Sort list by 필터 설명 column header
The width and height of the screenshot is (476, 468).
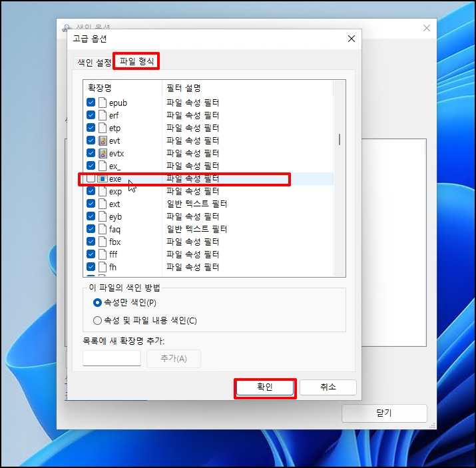pos(248,88)
